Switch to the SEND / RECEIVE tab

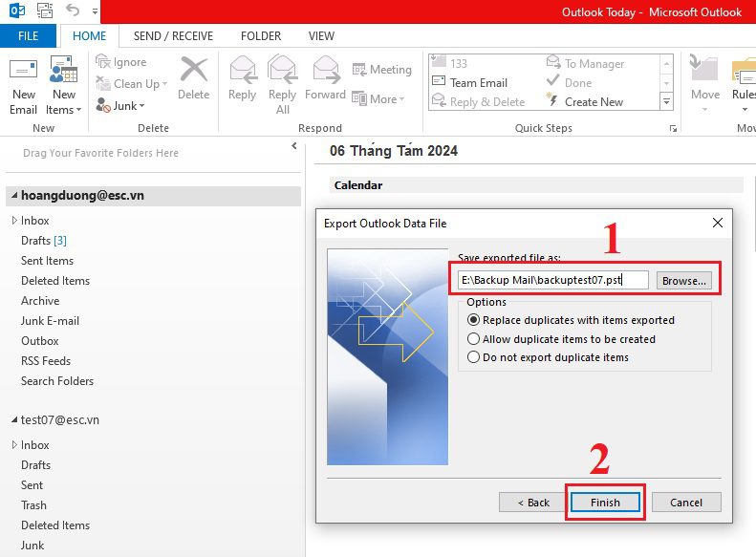coord(173,36)
